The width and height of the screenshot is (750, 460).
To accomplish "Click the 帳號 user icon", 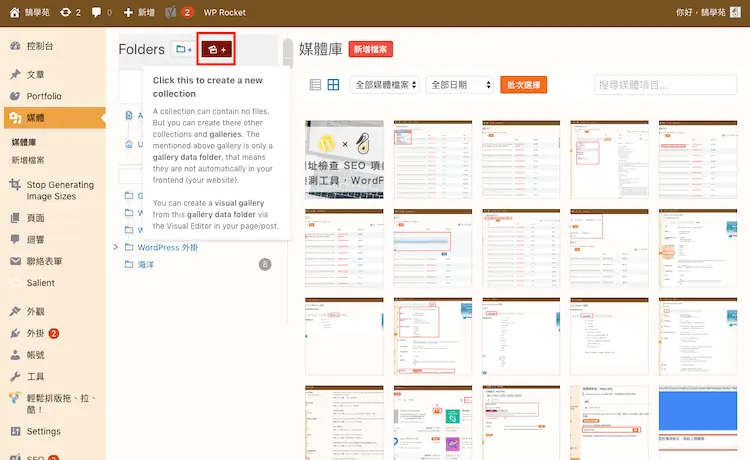I will click(15, 355).
